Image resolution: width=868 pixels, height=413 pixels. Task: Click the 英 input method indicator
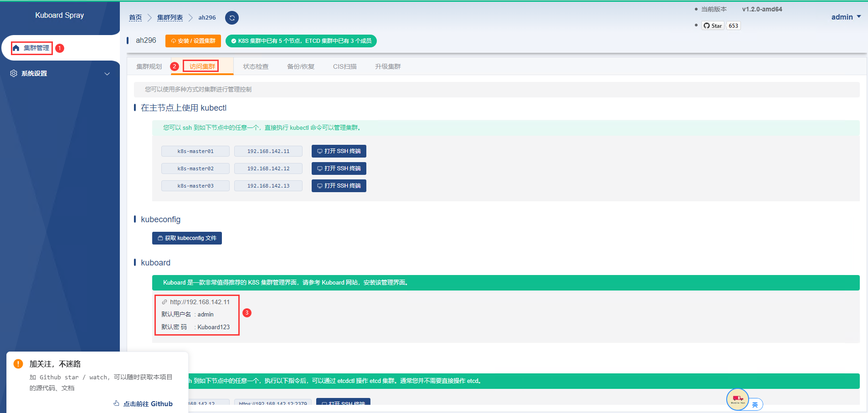(755, 405)
